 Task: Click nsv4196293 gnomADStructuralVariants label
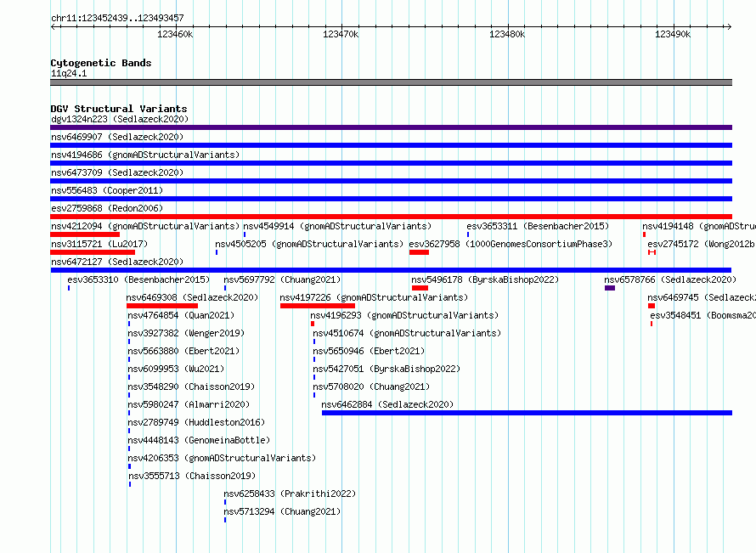[x=404, y=315]
